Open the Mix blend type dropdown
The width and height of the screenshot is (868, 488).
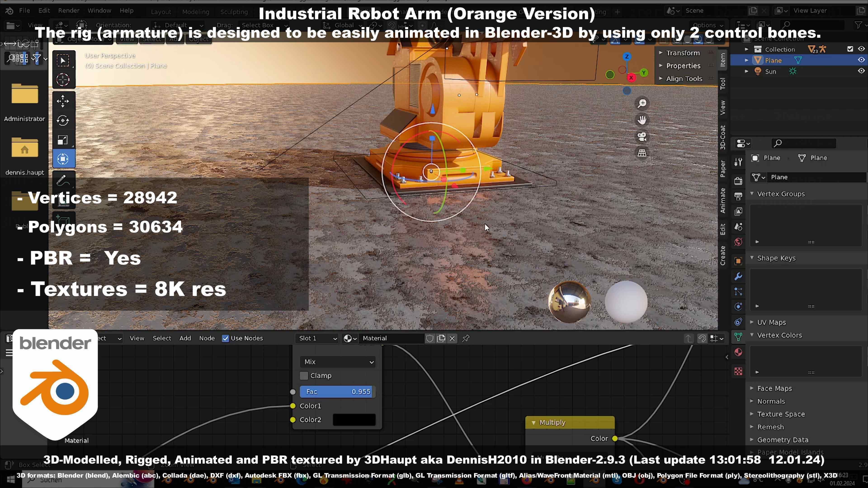click(338, 362)
